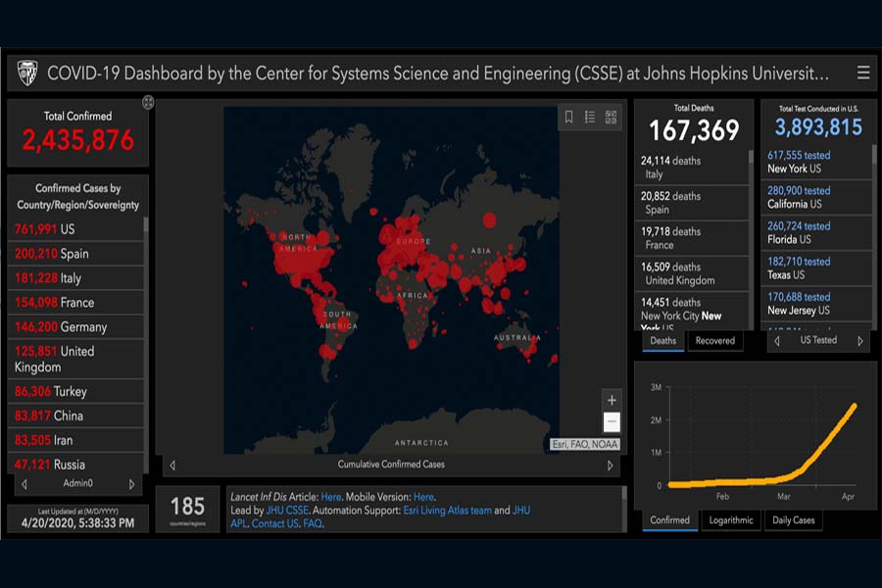
Task: Select Russia in the country list
Action: pyautogui.click(x=75, y=465)
